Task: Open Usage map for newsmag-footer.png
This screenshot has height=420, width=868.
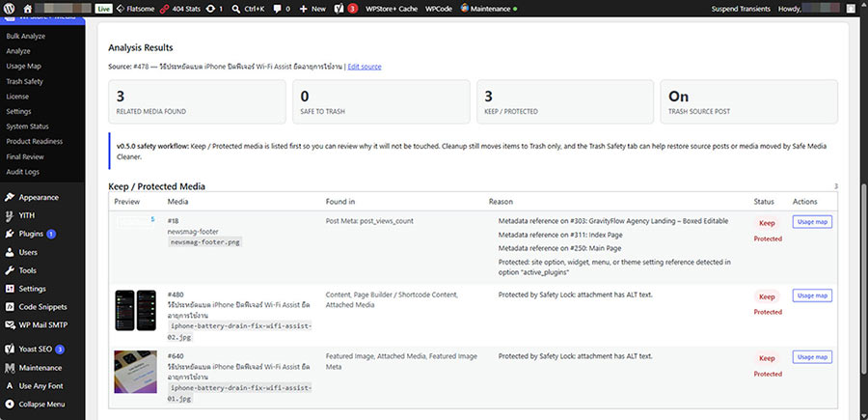Action: (x=812, y=222)
